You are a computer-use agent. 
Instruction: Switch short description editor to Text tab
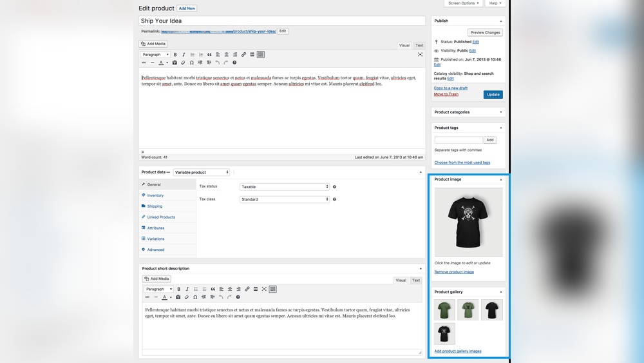(x=415, y=280)
